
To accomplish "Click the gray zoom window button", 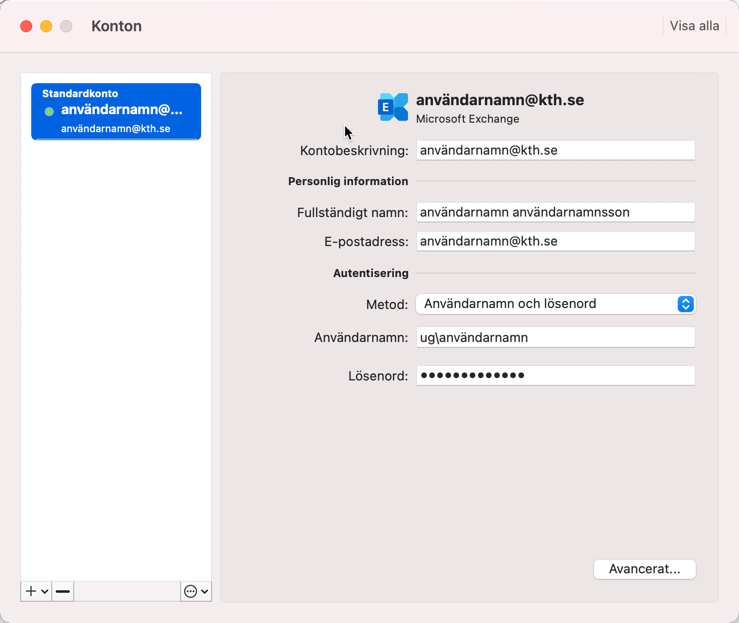I will pyautogui.click(x=66, y=26).
